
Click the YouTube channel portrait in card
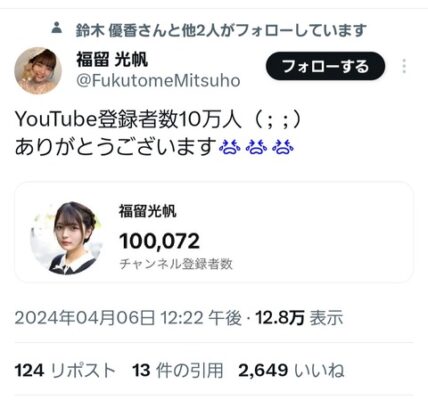(x=68, y=238)
